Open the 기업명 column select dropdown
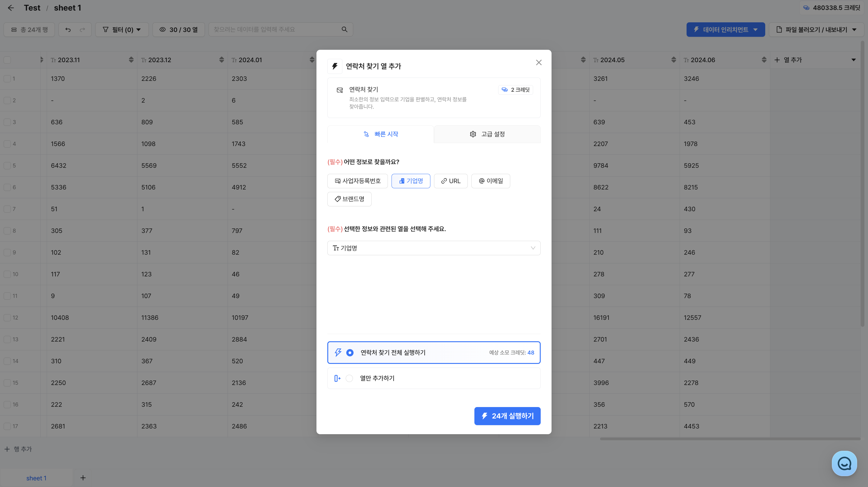Viewport: 868px width, 487px height. point(434,248)
